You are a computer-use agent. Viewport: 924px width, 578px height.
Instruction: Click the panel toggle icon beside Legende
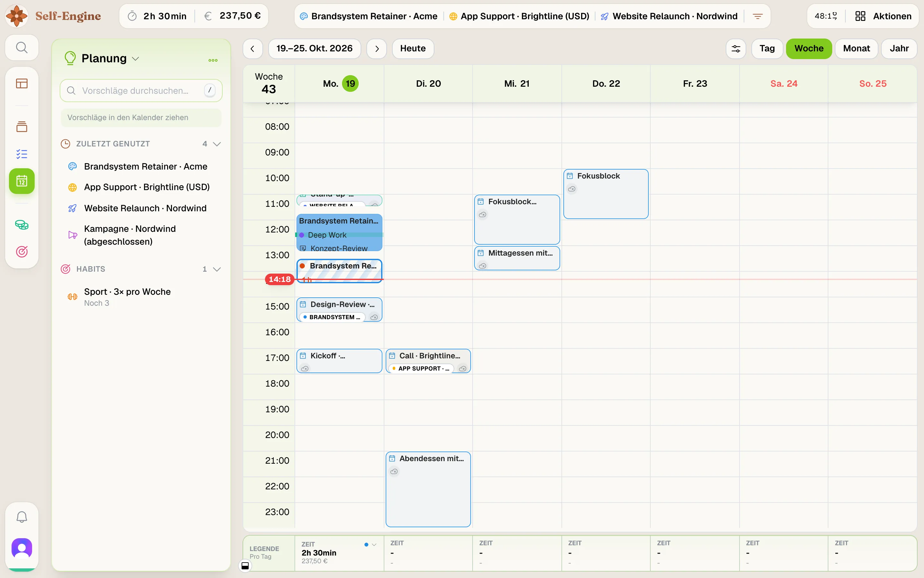(245, 565)
